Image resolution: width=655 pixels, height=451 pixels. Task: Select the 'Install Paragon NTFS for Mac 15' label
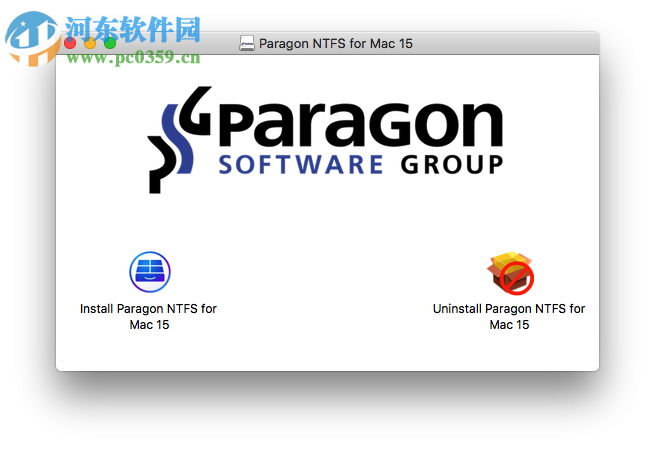[x=148, y=317]
